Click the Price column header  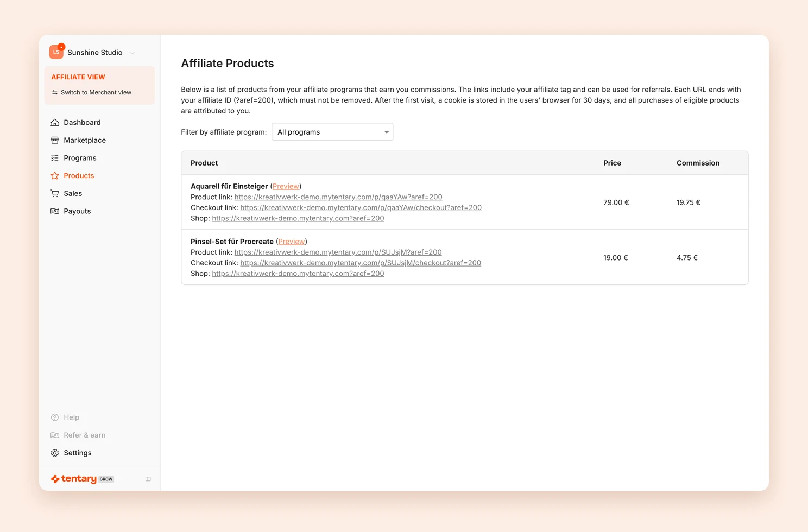[613, 163]
